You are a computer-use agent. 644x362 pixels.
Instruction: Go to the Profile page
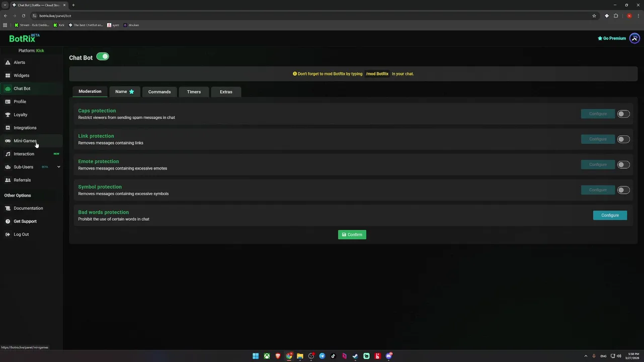(20, 102)
